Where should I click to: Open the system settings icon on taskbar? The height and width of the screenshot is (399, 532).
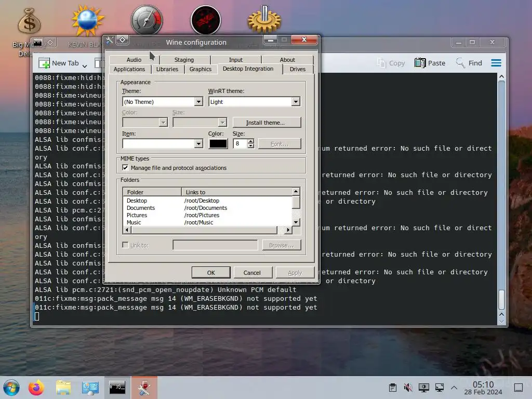pyautogui.click(x=90, y=388)
